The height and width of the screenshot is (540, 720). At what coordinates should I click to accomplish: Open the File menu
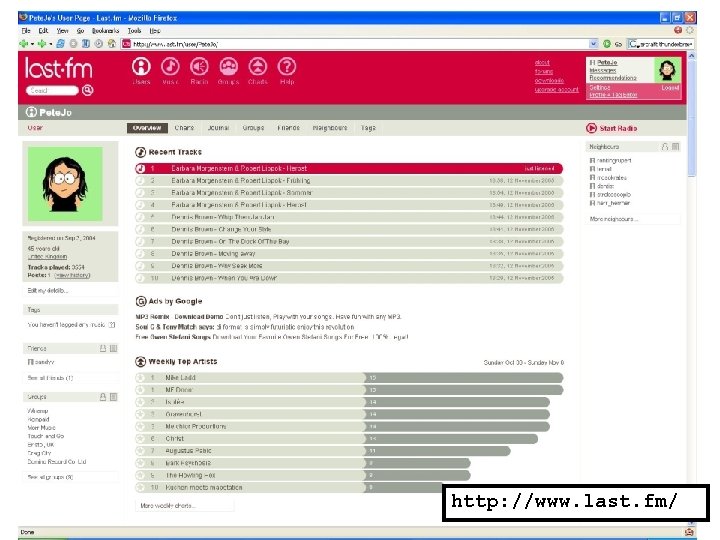[26, 30]
